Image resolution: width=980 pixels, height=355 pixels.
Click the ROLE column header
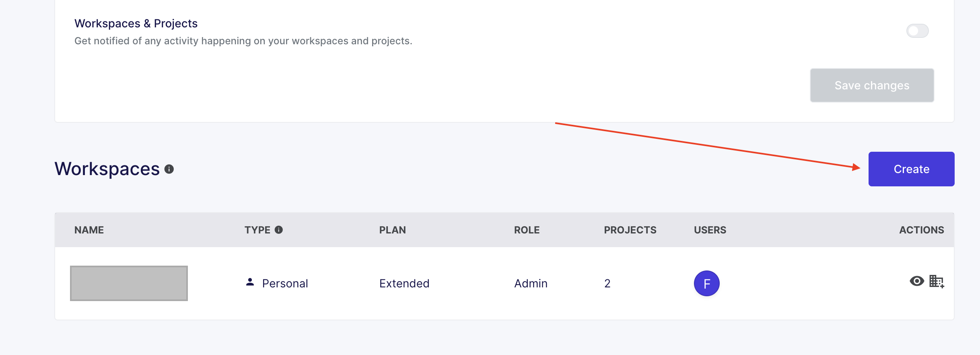[x=527, y=230]
